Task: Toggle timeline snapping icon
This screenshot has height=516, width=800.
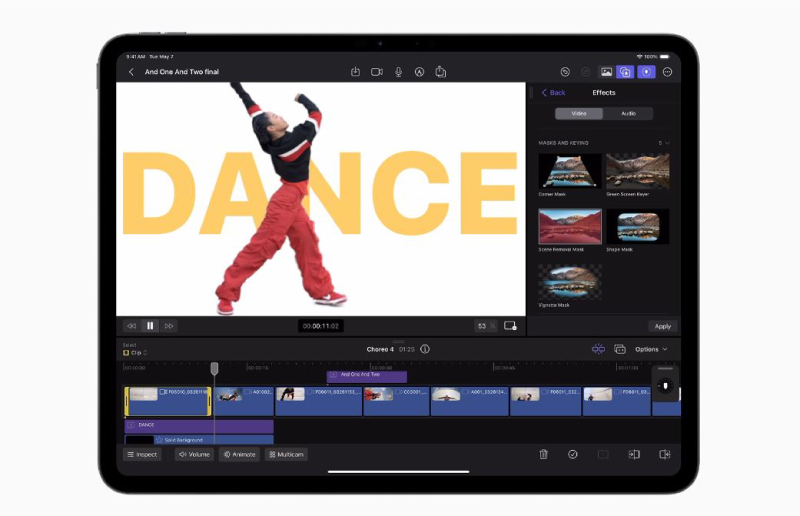Action: [x=598, y=349]
